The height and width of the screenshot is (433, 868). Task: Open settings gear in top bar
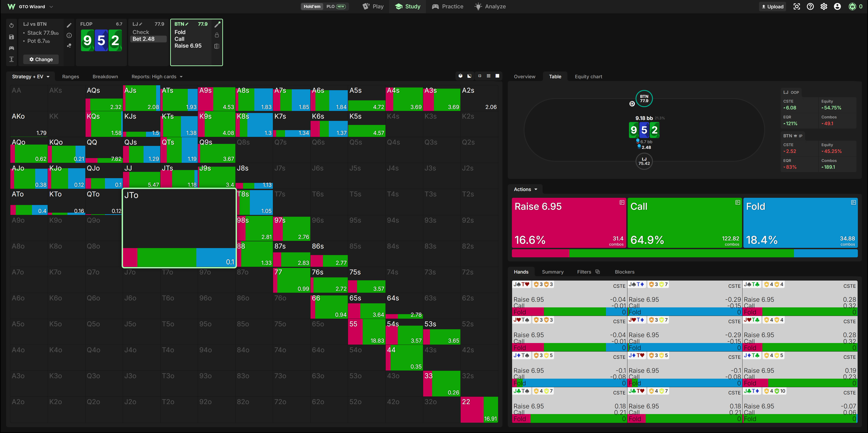point(824,6)
